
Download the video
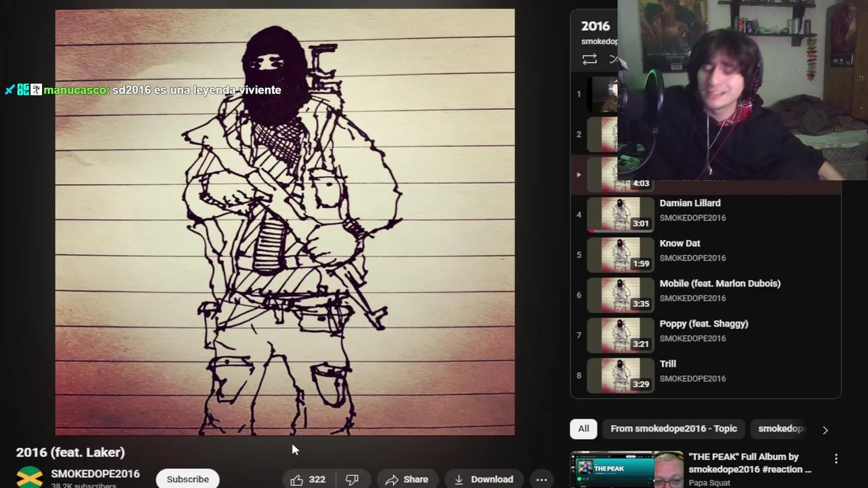tap(484, 479)
